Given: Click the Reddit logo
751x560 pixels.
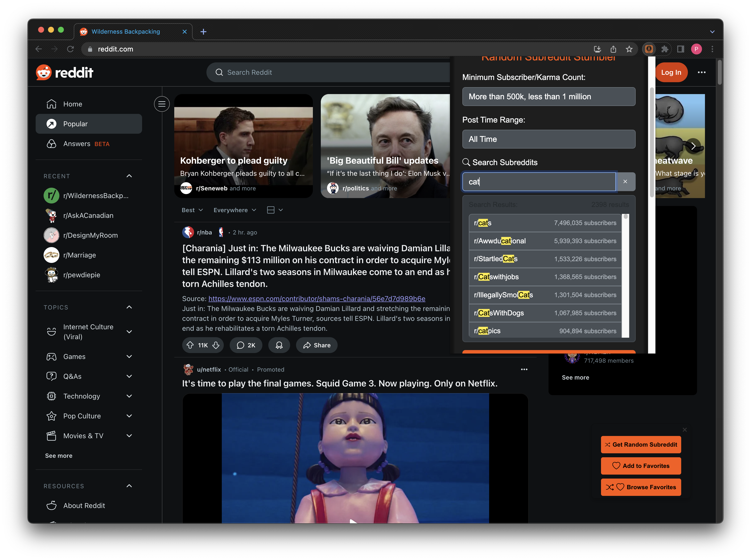Looking at the screenshot, I should click(x=64, y=72).
